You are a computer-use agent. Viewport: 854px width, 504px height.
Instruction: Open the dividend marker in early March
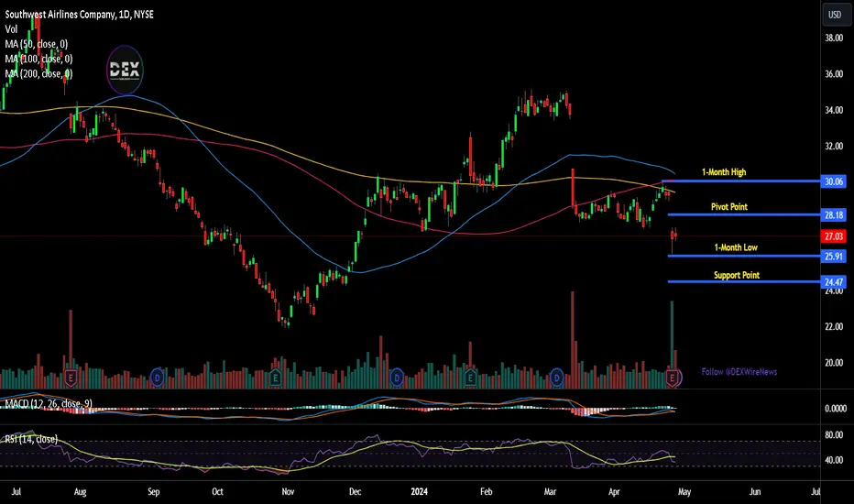(x=556, y=377)
